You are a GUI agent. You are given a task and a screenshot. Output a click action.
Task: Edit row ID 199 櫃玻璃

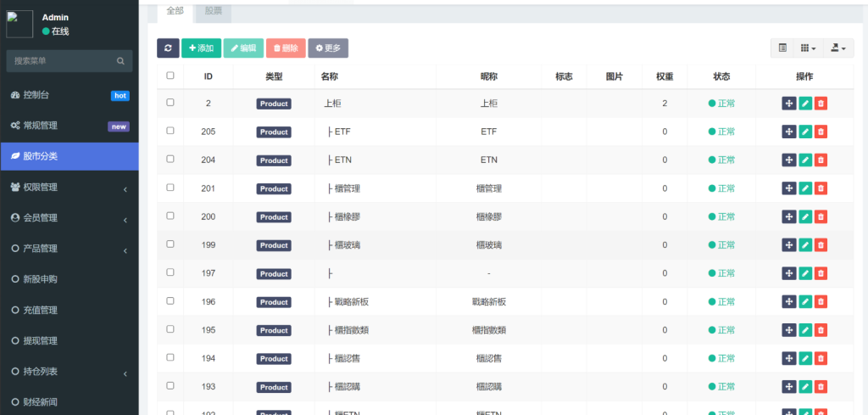click(805, 245)
